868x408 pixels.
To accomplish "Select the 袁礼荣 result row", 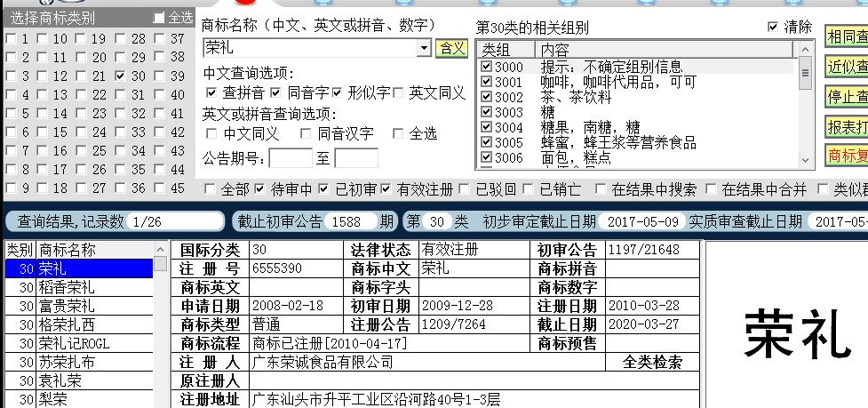I will pos(79,380).
